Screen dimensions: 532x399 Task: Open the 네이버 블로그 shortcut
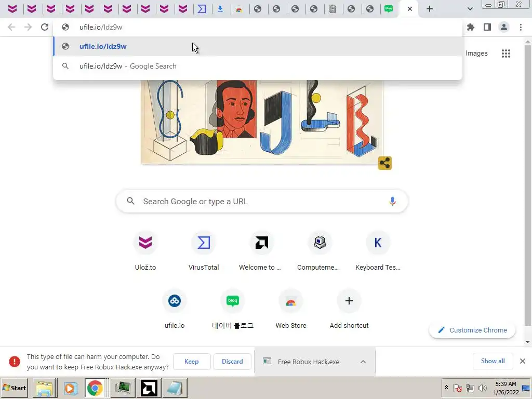pos(232,310)
